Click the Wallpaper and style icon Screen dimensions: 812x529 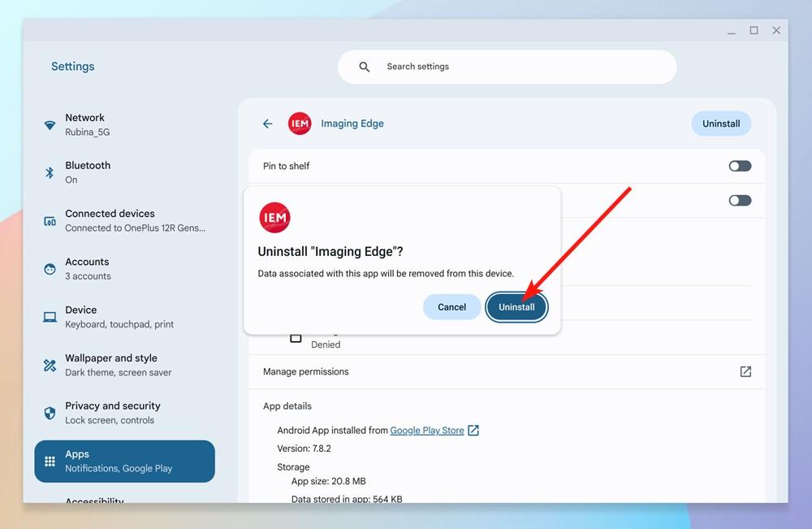pos(50,366)
